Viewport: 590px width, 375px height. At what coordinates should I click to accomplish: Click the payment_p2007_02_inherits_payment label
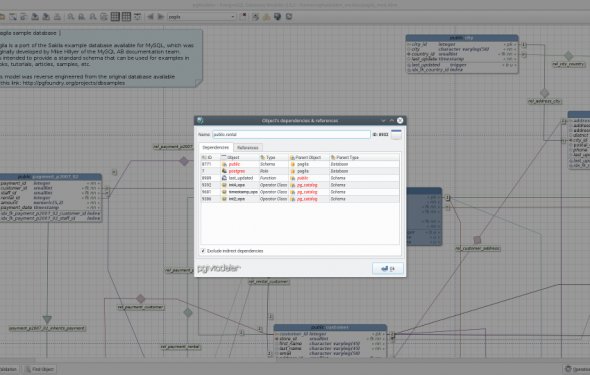47,328
